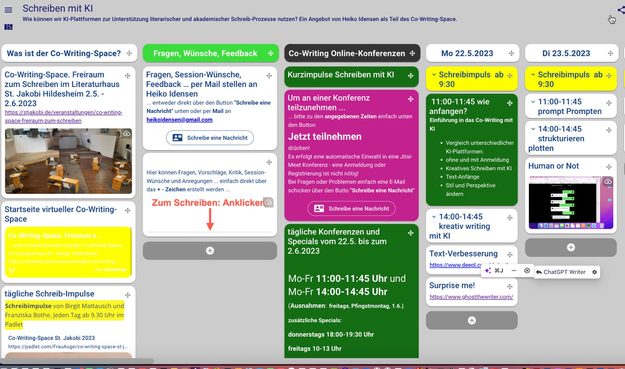Open the conference room photo thumbnail
The image size is (625, 369).
pos(68,161)
